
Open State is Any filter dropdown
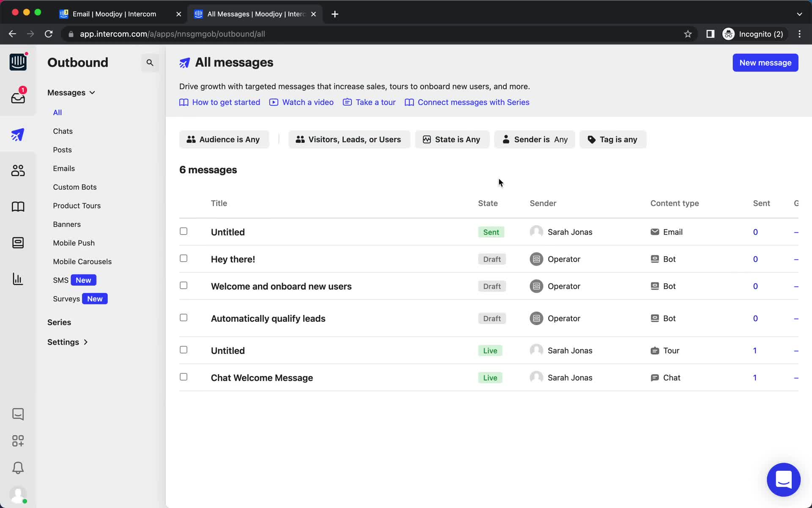click(x=453, y=139)
